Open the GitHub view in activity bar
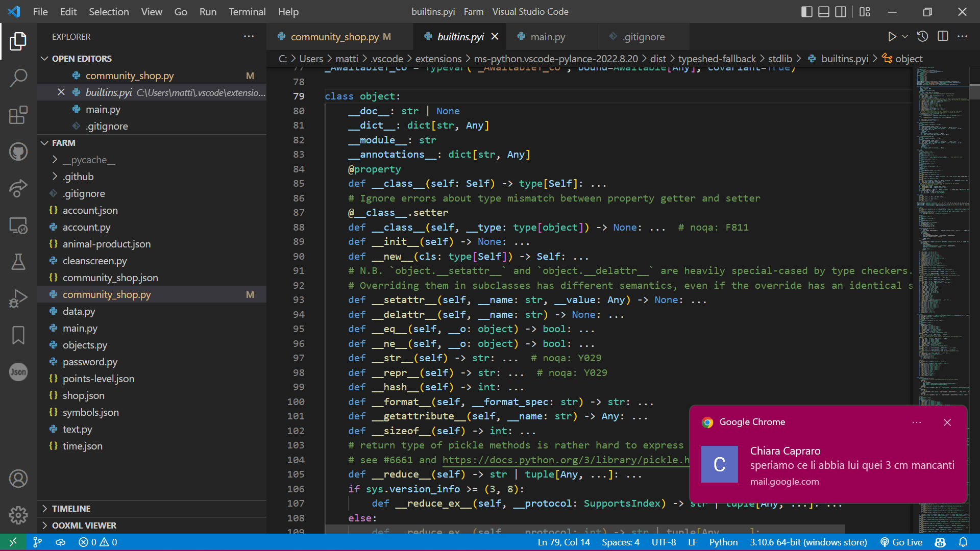The height and width of the screenshot is (551, 980). [x=18, y=152]
